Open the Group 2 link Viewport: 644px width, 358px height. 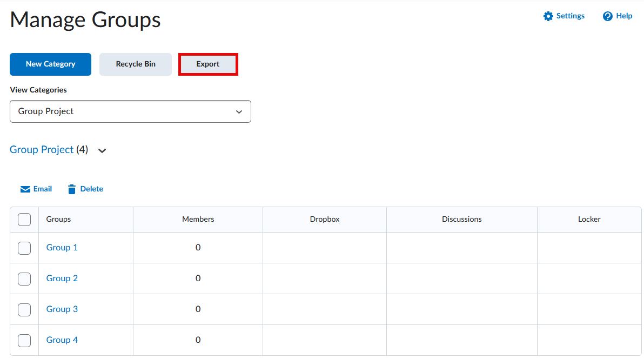click(62, 279)
